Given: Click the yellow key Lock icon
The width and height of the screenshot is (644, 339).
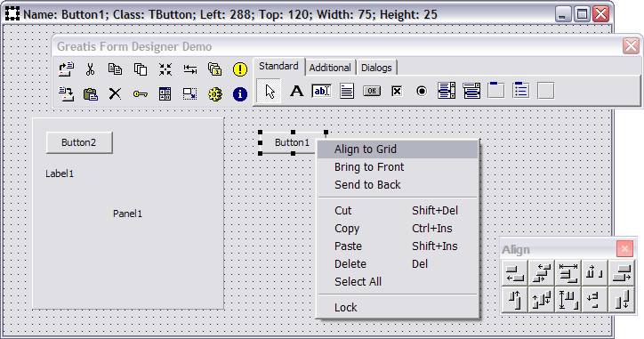Looking at the screenshot, I should 141,94.
